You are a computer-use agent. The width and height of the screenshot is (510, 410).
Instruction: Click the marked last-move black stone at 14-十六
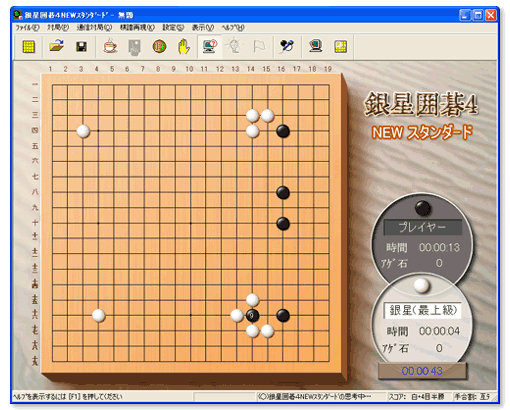[x=252, y=315]
